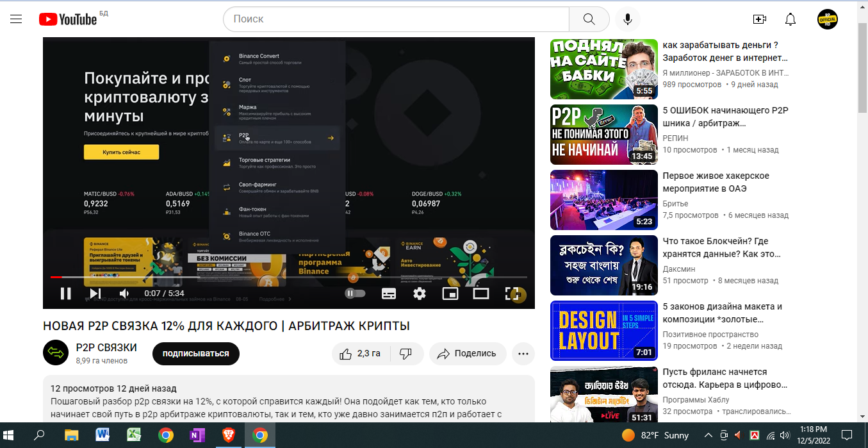This screenshot has height=448, width=868.
Task: Click channel name РЕПИН
Action: [x=677, y=137]
